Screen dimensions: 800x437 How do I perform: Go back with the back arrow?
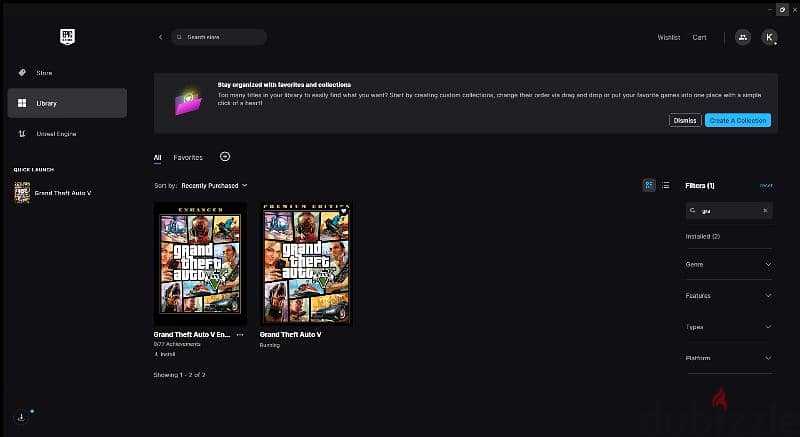(x=160, y=37)
